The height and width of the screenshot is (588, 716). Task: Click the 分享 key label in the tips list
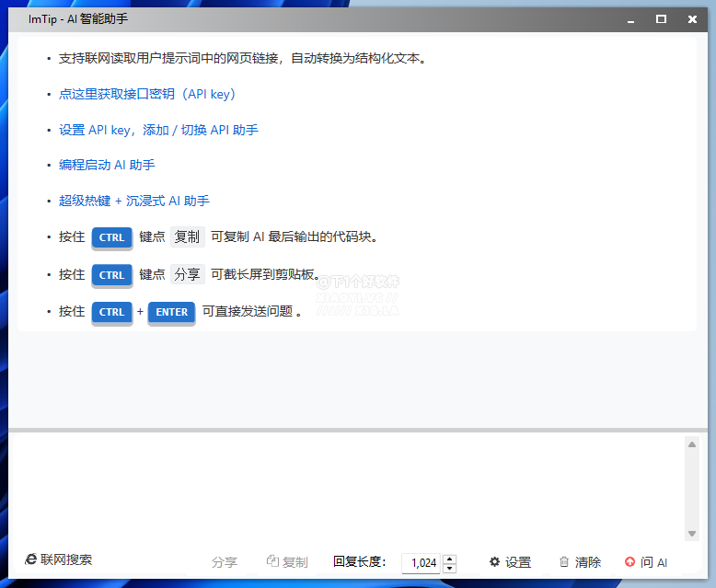(x=187, y=274)
